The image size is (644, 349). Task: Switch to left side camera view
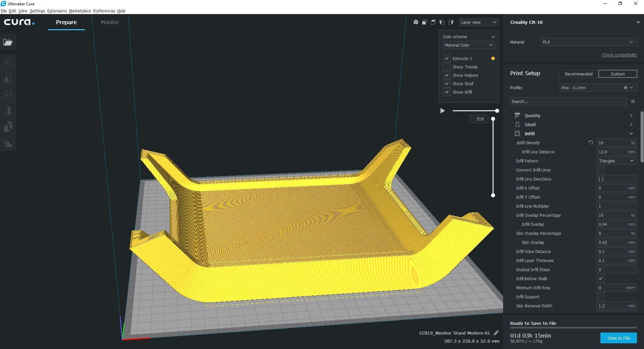(x=442, y=22)
